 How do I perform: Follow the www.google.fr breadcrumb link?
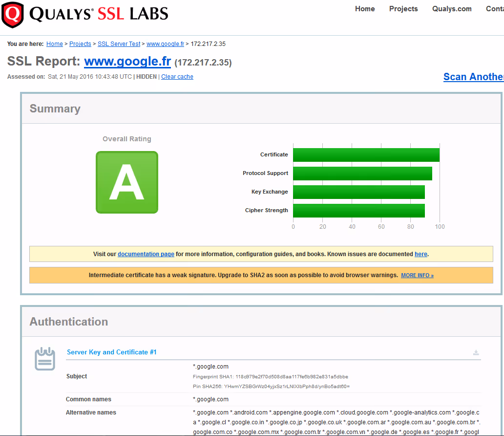tap(165, 44)
